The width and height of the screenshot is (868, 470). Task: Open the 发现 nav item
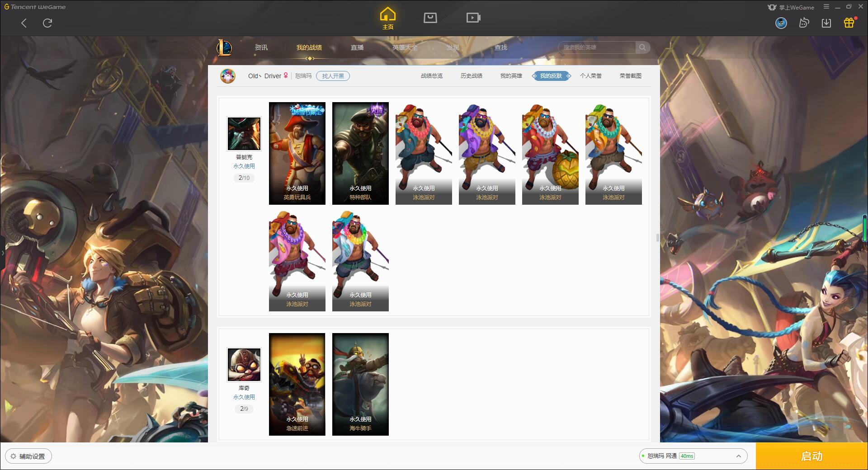[x=453, y=47]
